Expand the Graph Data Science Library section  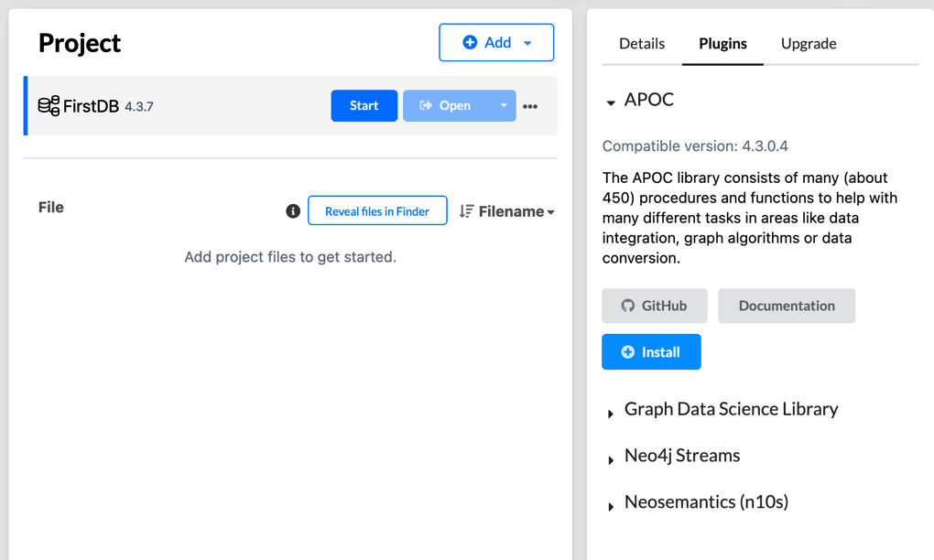click(x=610, y=413)
